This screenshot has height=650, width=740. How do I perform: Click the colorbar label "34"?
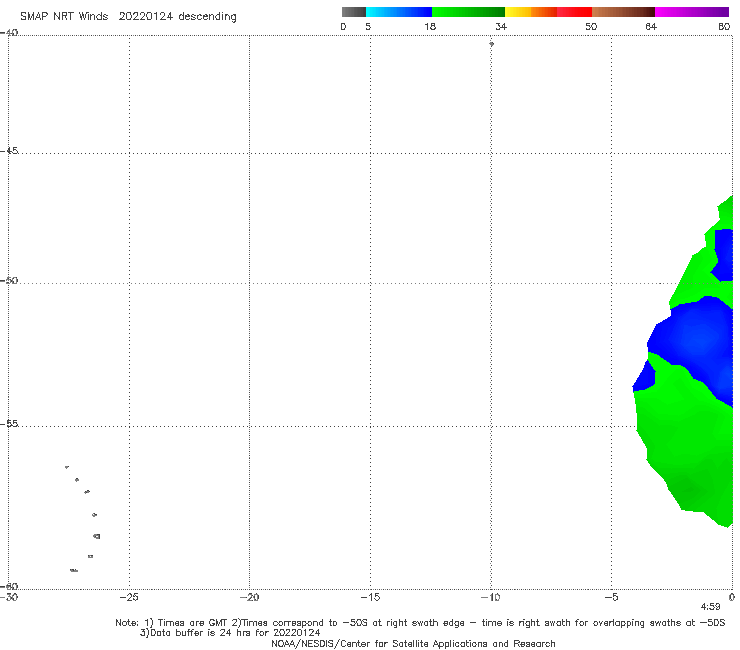(x=501, y=26)
